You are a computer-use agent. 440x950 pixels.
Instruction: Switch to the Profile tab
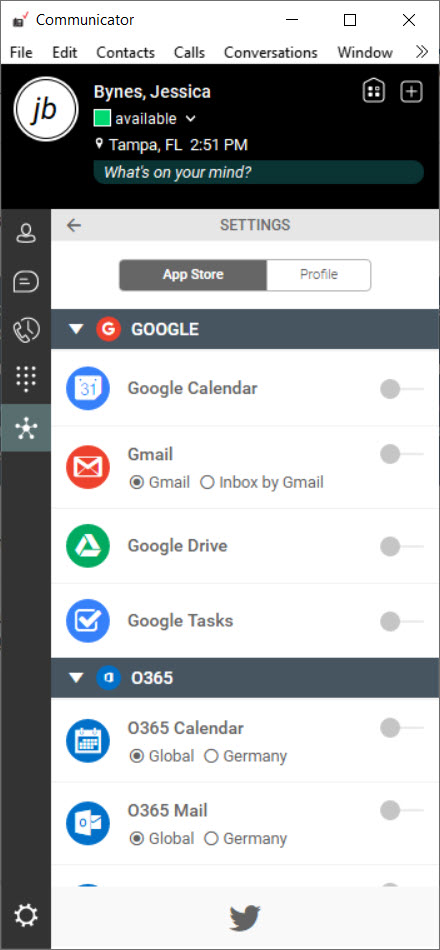[319, 274]
